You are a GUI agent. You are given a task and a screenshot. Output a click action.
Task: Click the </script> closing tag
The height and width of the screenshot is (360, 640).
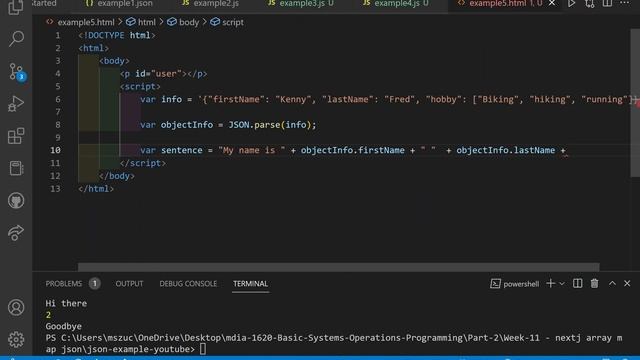click(143, 163)
